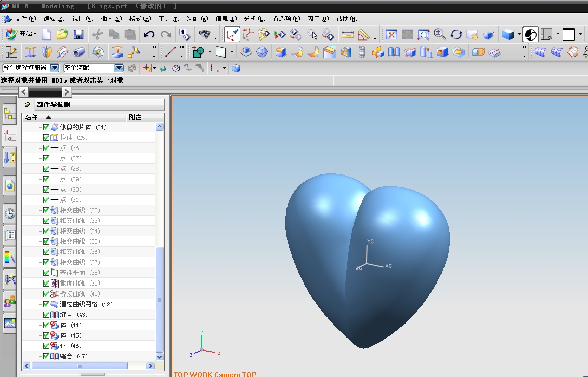The image size is (588, 377).
Task: Open the History clock sidebar tab
Action: [10, 213]
